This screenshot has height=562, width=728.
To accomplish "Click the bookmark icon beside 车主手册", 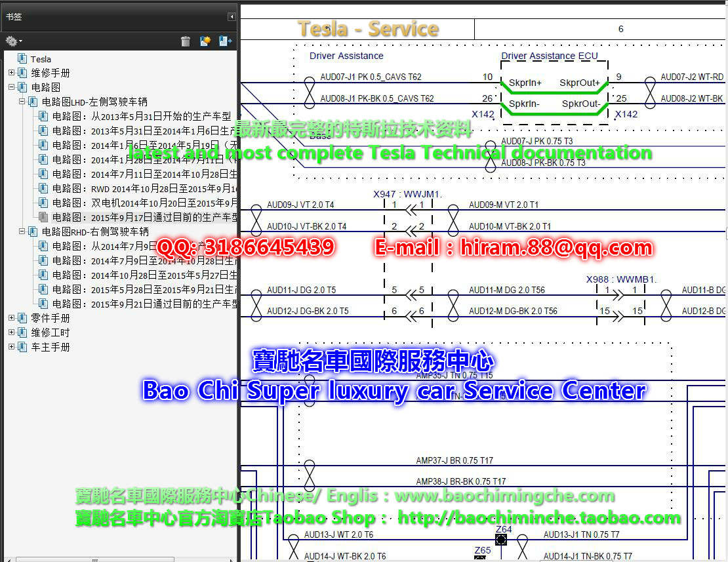I will click(22, 347).
